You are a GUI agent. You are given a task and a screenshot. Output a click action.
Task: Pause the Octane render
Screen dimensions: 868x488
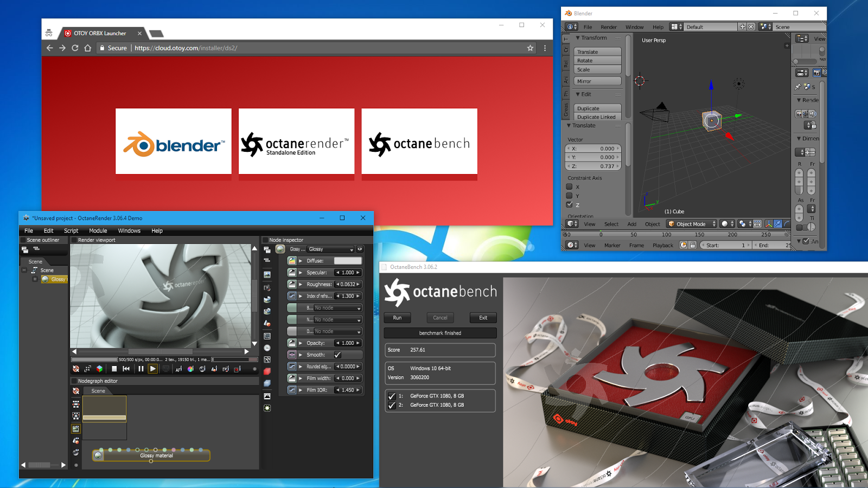click(x=141, y=369)
